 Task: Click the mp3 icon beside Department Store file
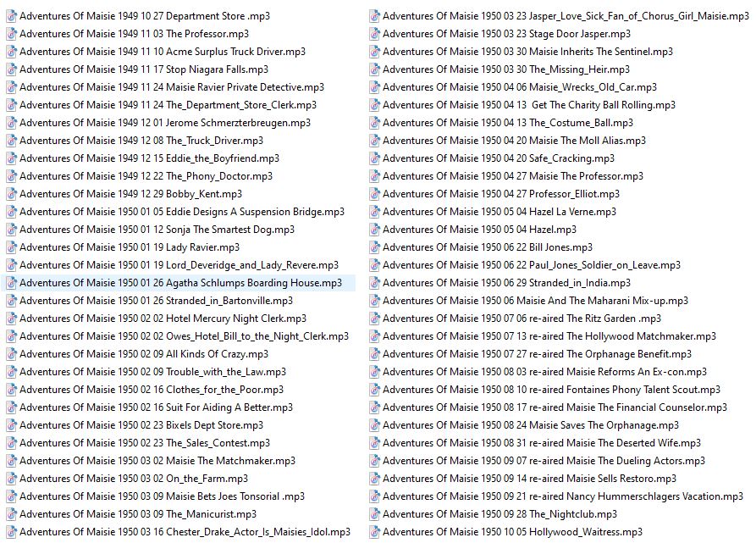[11, 16]
